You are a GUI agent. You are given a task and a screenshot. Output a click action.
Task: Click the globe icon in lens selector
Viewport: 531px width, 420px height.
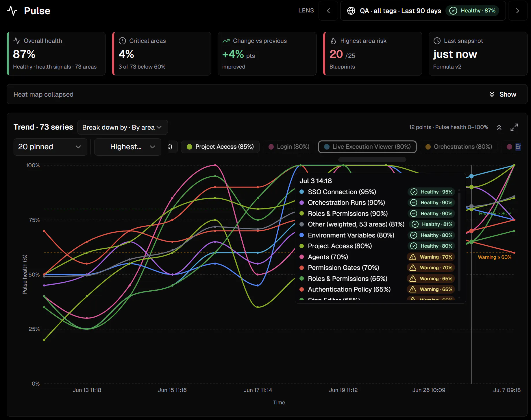pos(351,11)
